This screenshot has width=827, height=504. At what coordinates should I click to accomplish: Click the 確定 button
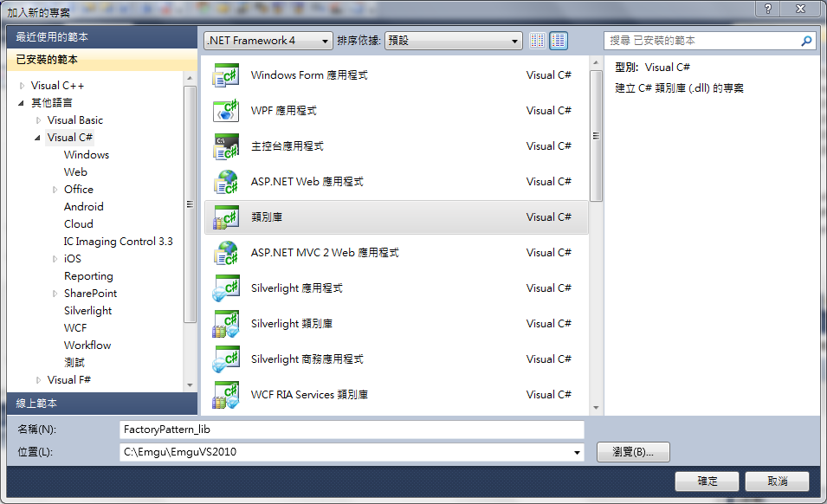[x=707, y=481]
